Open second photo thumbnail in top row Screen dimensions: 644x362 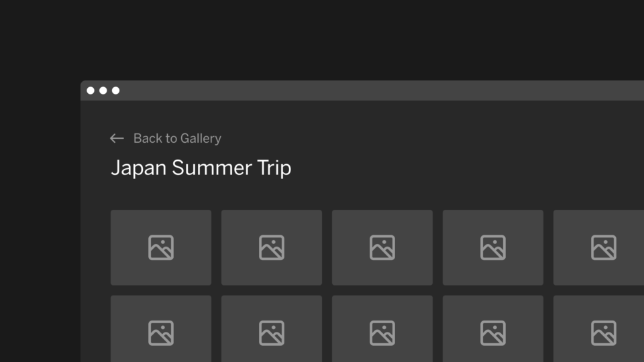(x=272, y=247)
